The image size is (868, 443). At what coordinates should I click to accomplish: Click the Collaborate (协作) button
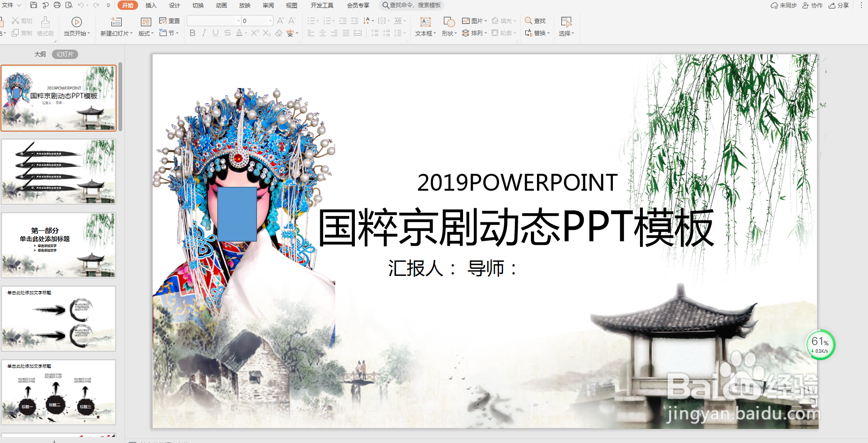pos(812,5)
